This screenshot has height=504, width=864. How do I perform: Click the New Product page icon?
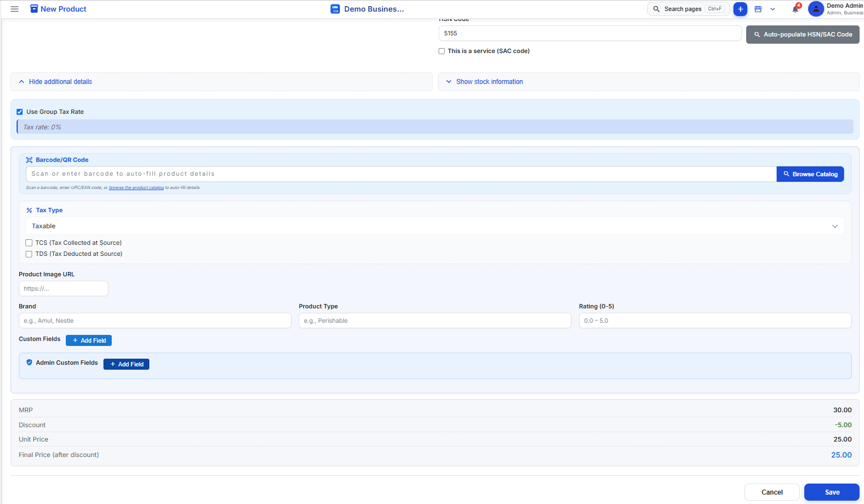click(x=34, y=9)
